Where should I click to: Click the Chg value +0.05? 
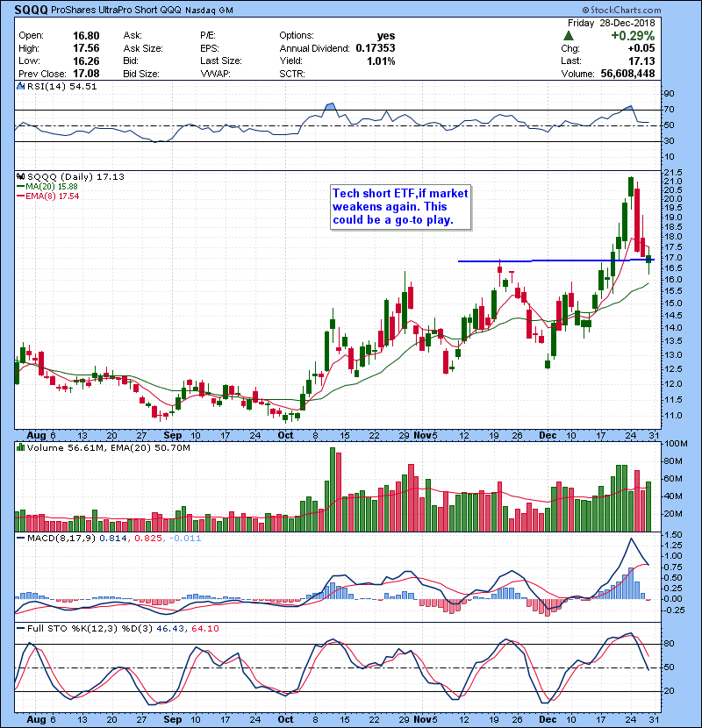[641, 48]
